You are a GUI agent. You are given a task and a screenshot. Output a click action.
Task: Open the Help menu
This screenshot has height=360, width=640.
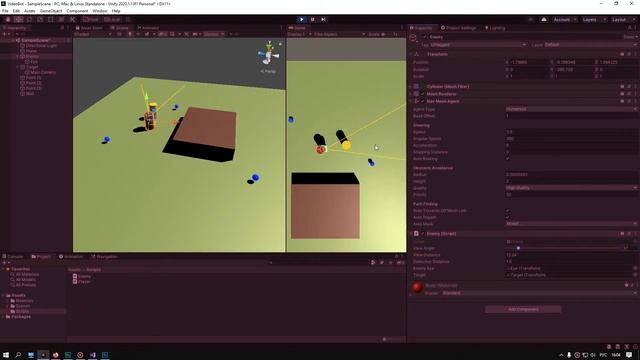click(116, 11)
